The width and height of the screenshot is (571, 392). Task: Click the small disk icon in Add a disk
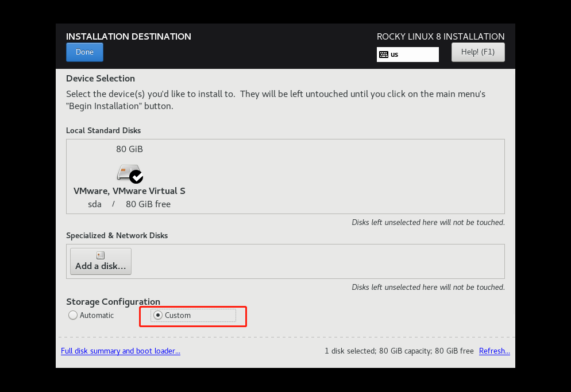tap(101, 255)
